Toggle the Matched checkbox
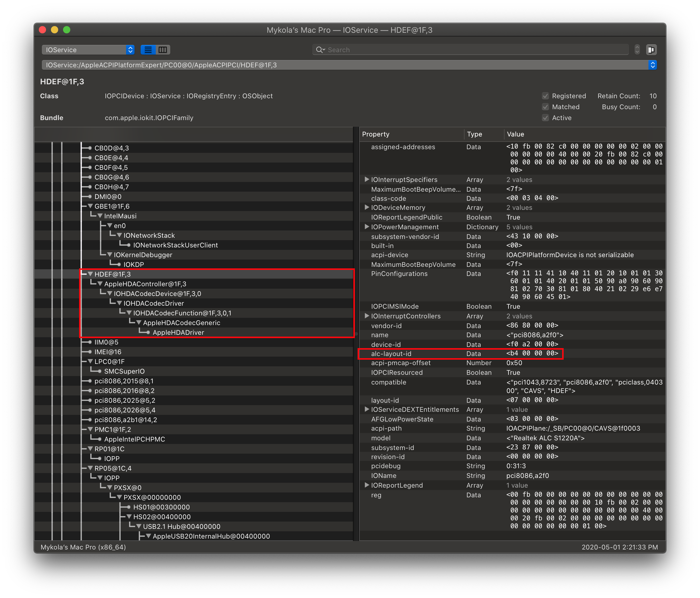The height and width of the screenshot is (598, 700). (545, 107)
